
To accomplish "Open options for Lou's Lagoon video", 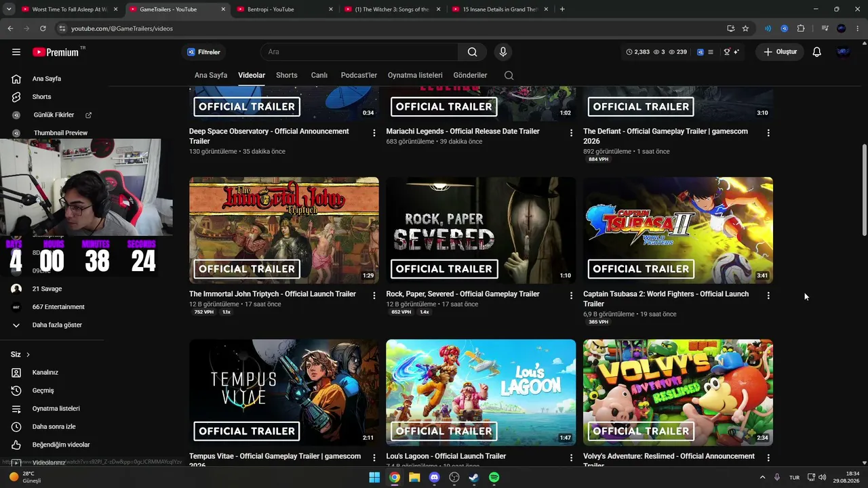I will [x=571, y=458].
